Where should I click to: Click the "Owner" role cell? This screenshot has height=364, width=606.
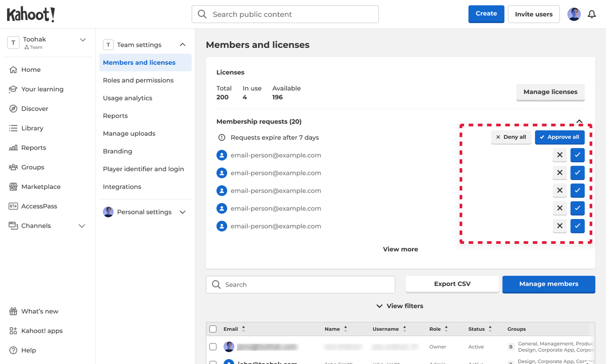point(438,347)
